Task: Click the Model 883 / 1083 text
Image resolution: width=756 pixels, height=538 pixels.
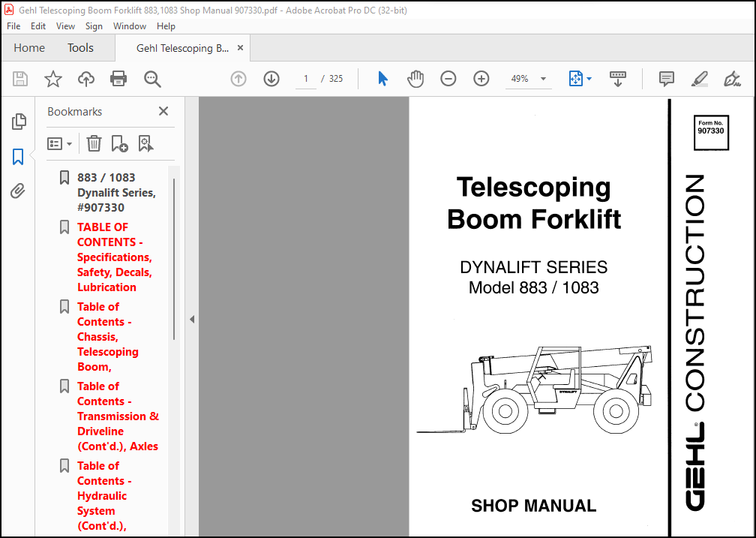Action: 534,287
